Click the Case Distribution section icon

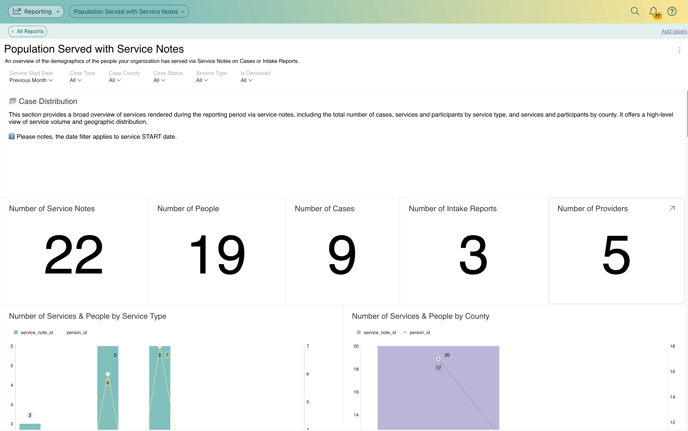13,101
